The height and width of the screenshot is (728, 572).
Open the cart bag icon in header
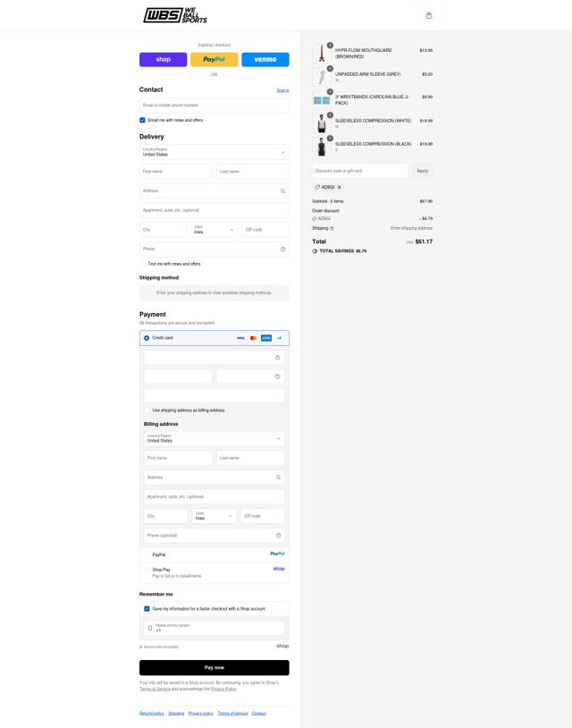pyautogui.click(x=429, y=15)
